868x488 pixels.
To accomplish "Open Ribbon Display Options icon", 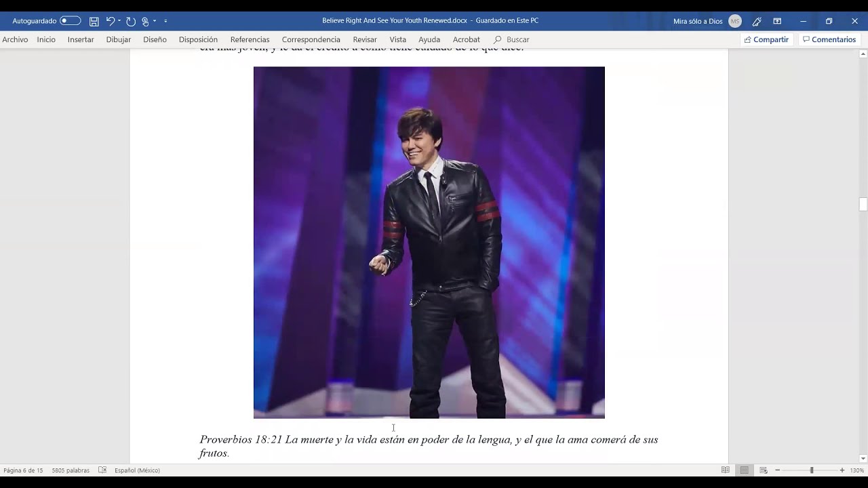I will (x=777, y=21).
